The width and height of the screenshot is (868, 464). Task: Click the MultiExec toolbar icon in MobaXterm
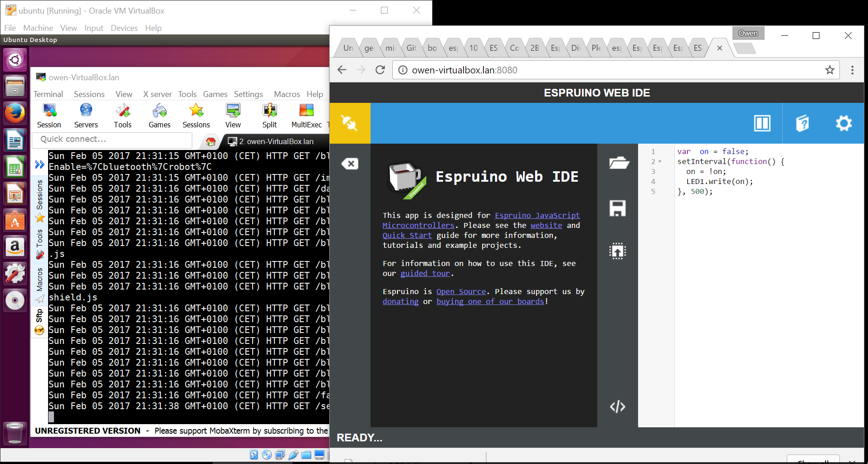click(x=307, y=116)
